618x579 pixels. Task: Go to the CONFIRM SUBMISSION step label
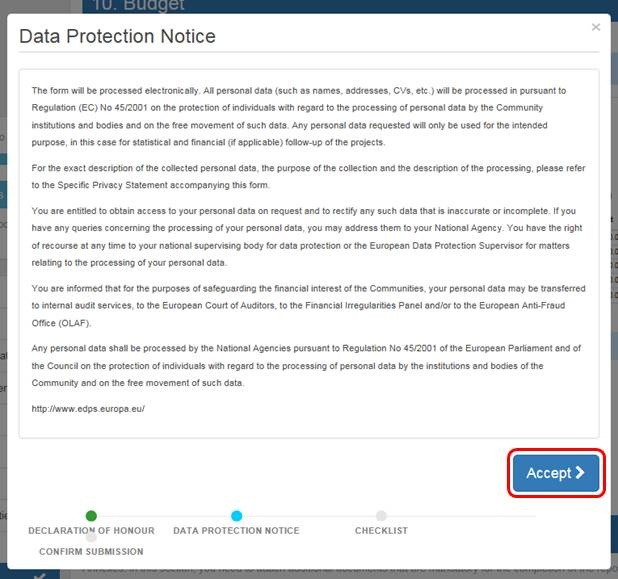91,551
